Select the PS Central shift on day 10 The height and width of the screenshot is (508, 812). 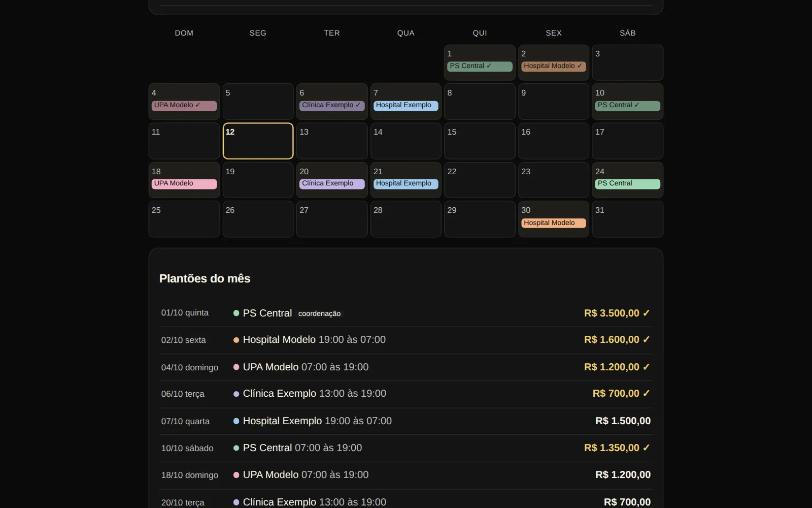[628, 105]
